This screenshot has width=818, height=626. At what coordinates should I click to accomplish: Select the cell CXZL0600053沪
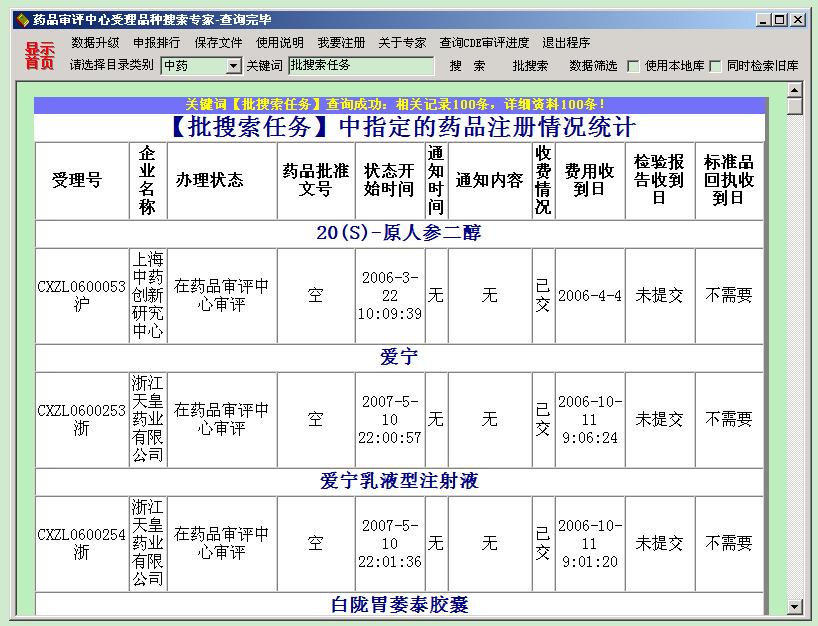click(x=82, y=295)
